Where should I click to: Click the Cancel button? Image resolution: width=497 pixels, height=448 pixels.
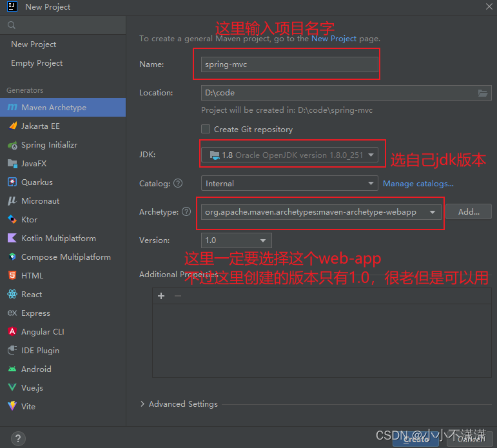pos(471,440)
